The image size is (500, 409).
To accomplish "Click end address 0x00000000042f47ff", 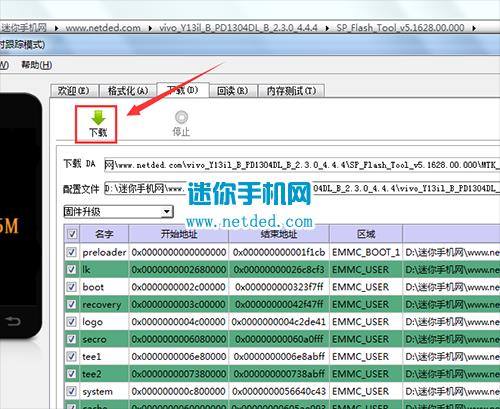I will coord(279,304).
